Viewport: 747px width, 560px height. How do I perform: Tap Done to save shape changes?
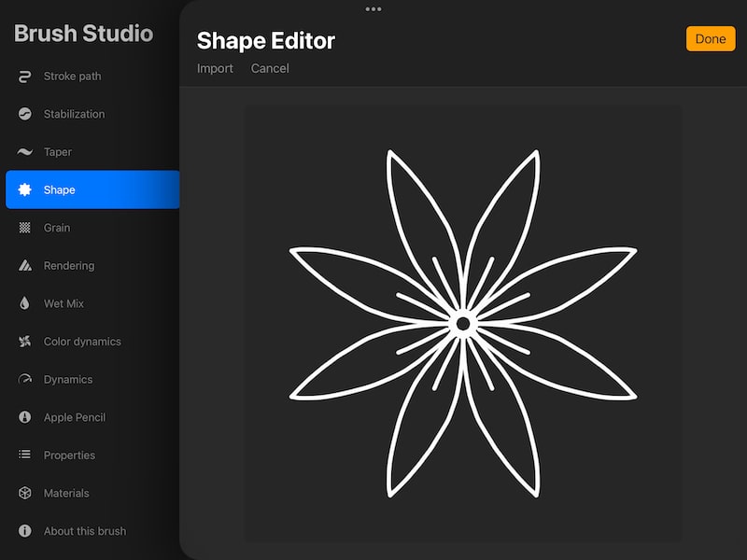click(x=711, y=38)
